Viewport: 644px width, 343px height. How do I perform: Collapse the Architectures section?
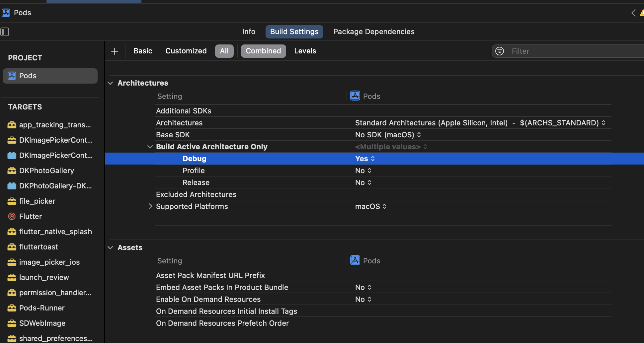pos(110,83)
